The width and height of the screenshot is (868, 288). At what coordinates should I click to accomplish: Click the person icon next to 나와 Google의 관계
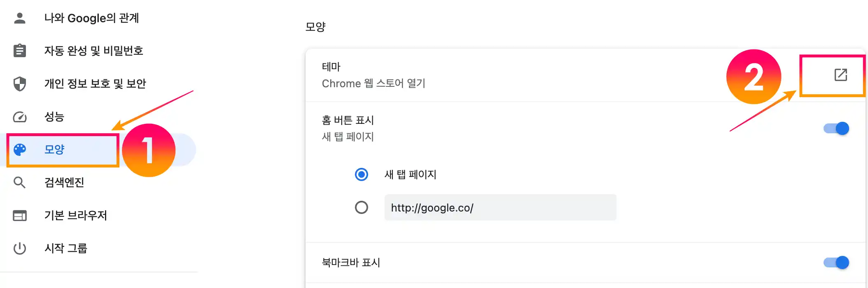[x=20, y=18]
